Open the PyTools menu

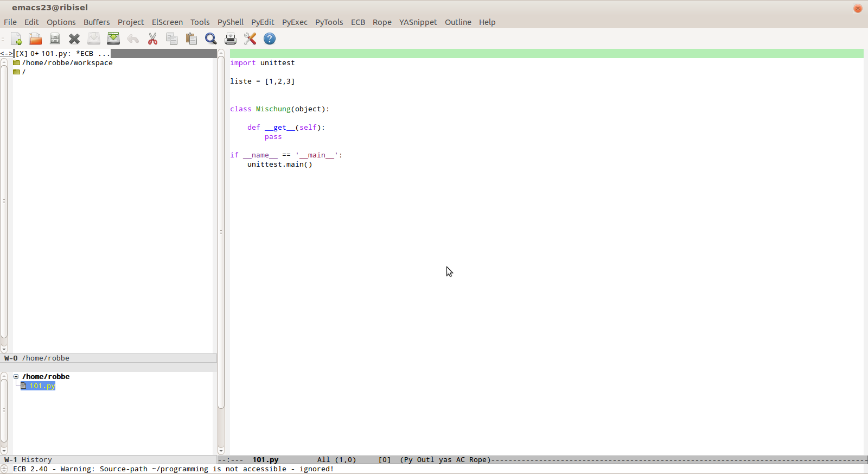tap(329, 22)
